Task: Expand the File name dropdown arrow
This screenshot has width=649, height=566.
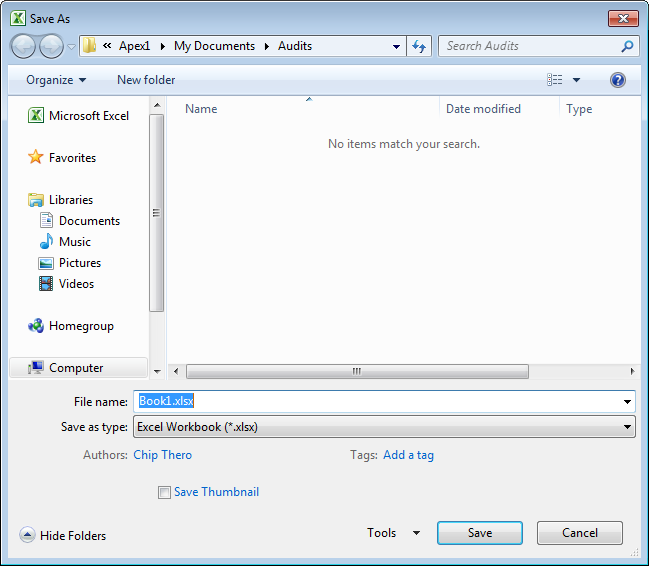Action: 627,402
